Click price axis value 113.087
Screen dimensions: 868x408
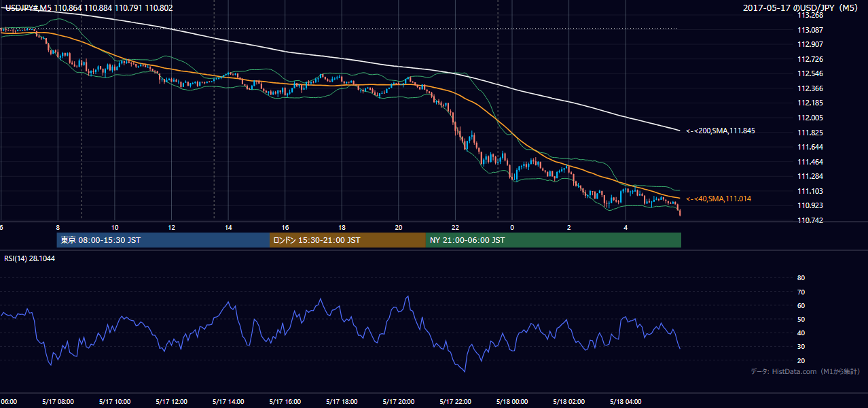(x=810, y=30)
